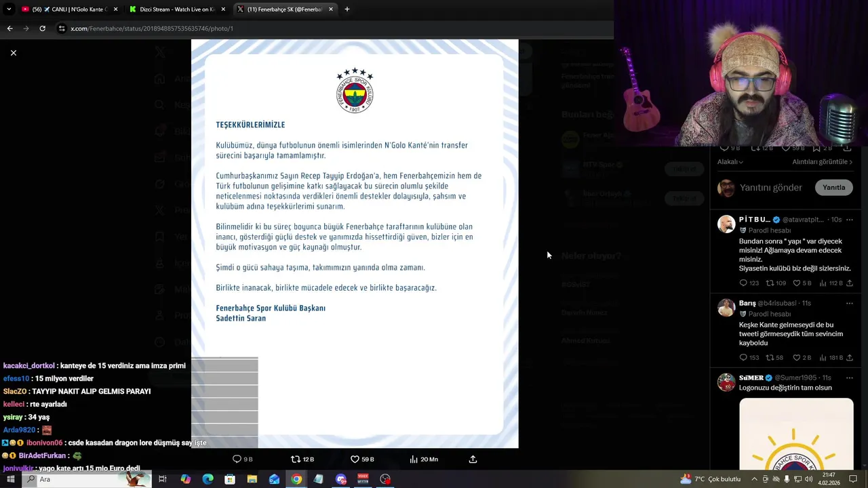
Task: Share the Fenerbahçe photo post
Action: 473,460
